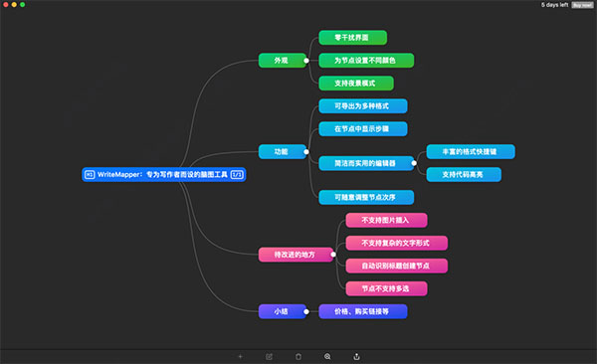Select the 简洁而实用的编辑器 node

(365, 163)
